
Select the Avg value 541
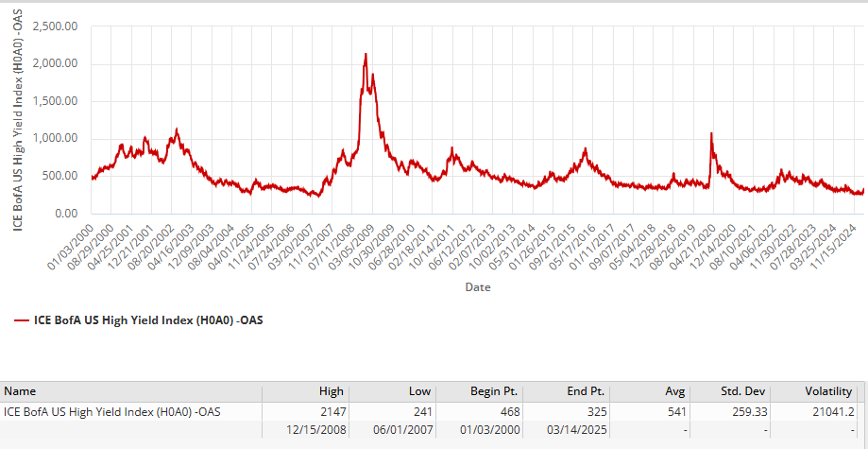[676, 411]
